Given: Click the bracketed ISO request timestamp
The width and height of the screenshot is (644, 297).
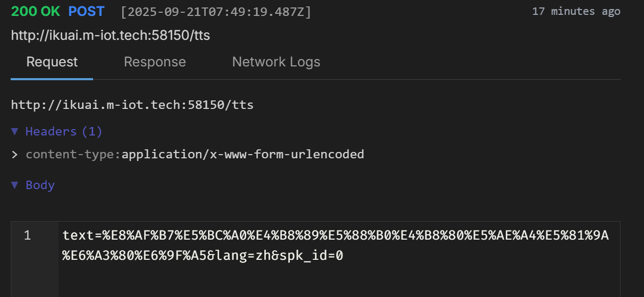Looking at the screenshot, I should 216,12.
